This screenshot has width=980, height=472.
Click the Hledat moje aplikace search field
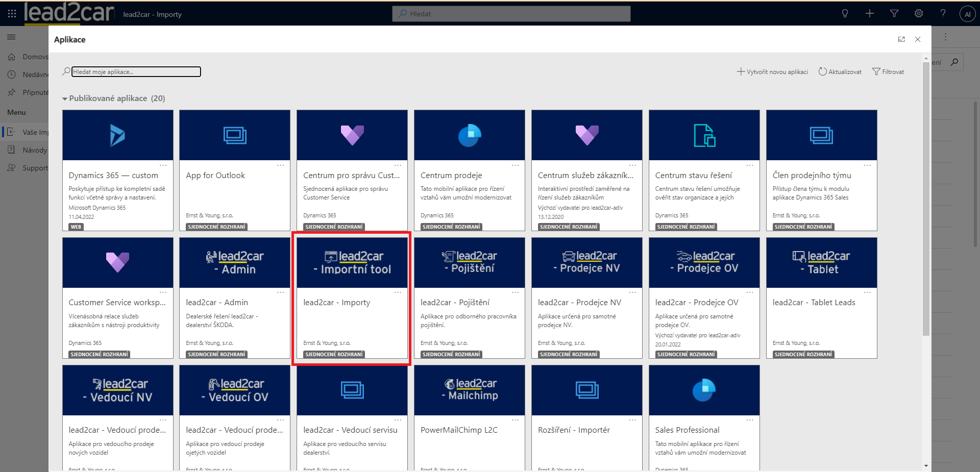(136, 72)
